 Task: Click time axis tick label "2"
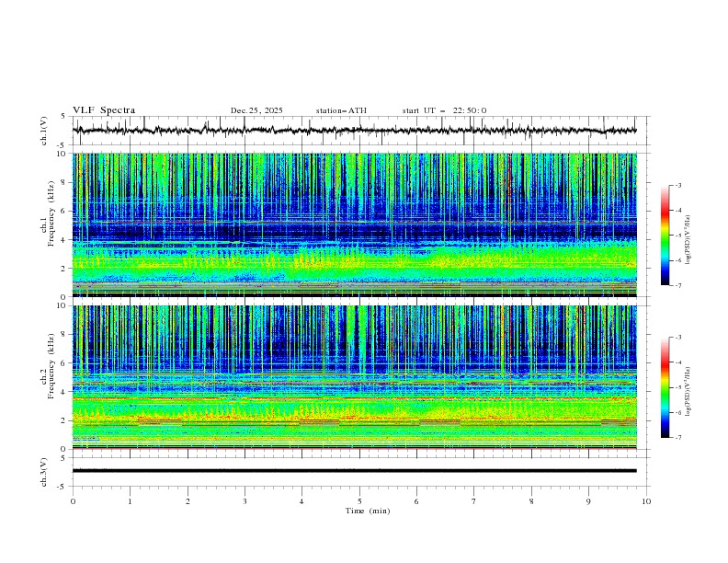pyautogui.click(x=188, y=501)
